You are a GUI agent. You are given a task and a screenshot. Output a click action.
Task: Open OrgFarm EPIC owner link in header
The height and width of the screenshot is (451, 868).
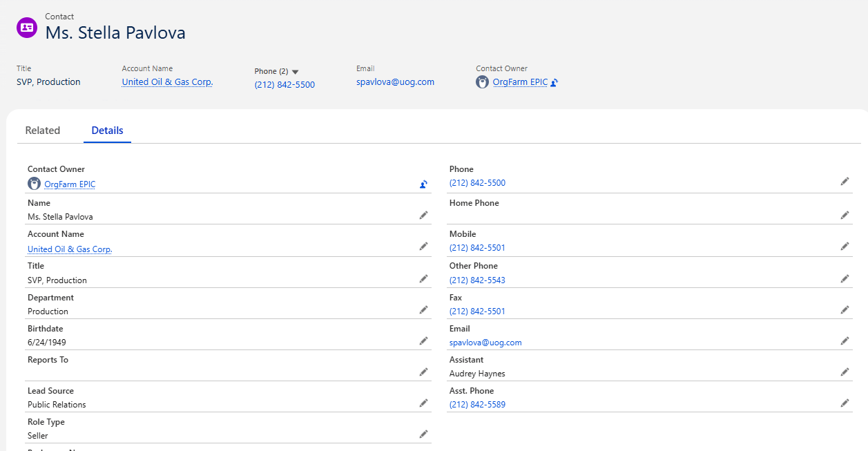pyautogui.click(x=520, y=82)
